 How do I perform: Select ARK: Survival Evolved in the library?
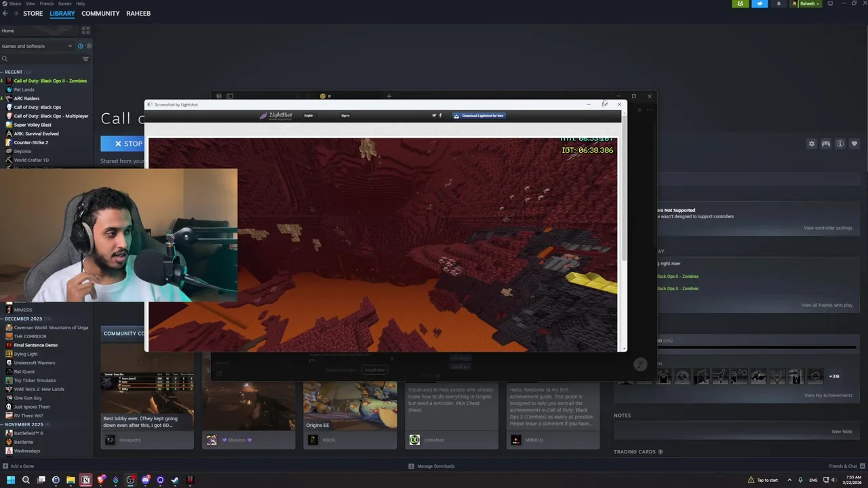click(36, 134)
